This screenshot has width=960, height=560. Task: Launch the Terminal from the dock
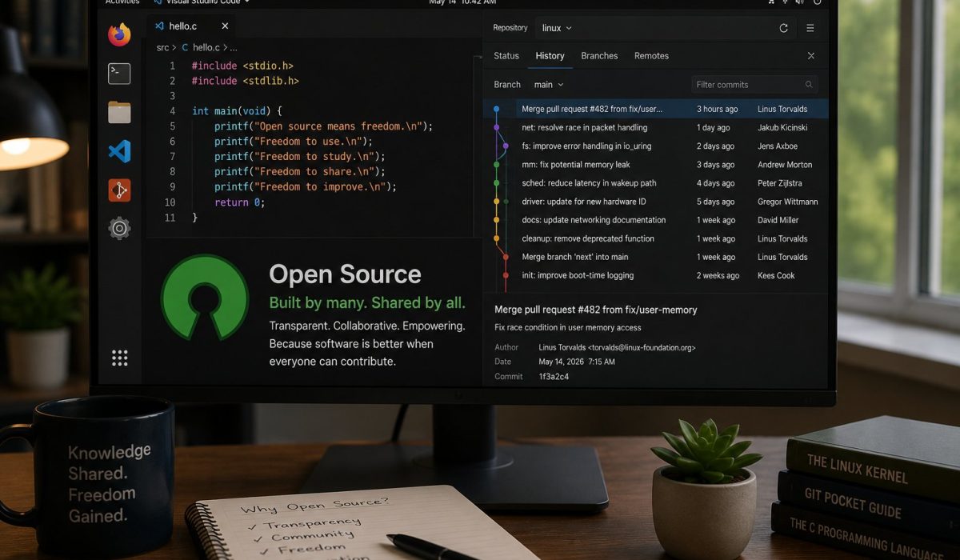click(x=119, y=74)
